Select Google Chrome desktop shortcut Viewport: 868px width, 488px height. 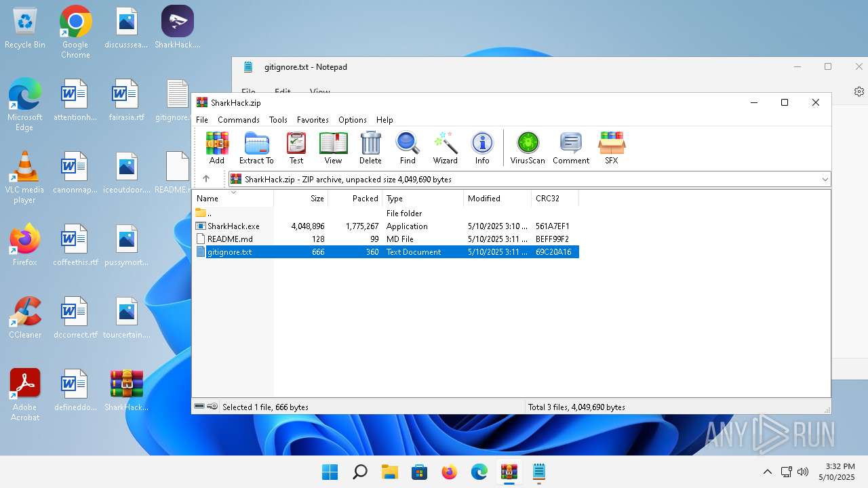pyautogui.click(x=75, y=32)
